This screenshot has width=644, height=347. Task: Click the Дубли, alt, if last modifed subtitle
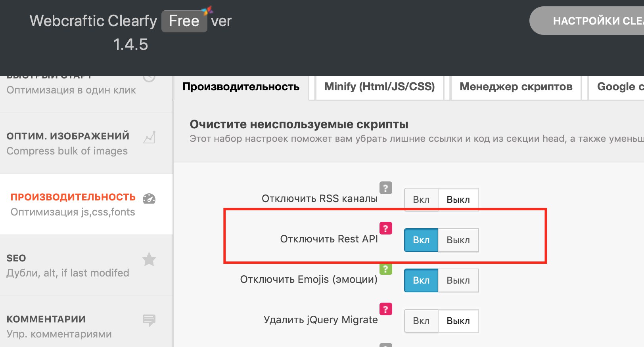[x=68, y=273]
